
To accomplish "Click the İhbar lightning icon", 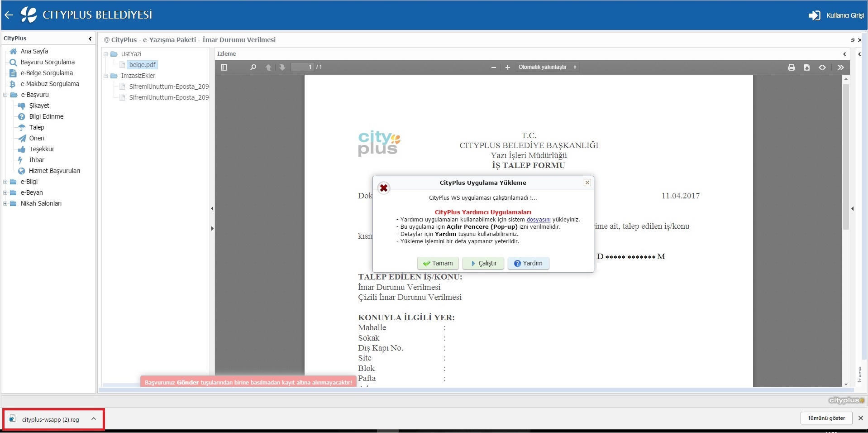I will click(x=20, y=160).
